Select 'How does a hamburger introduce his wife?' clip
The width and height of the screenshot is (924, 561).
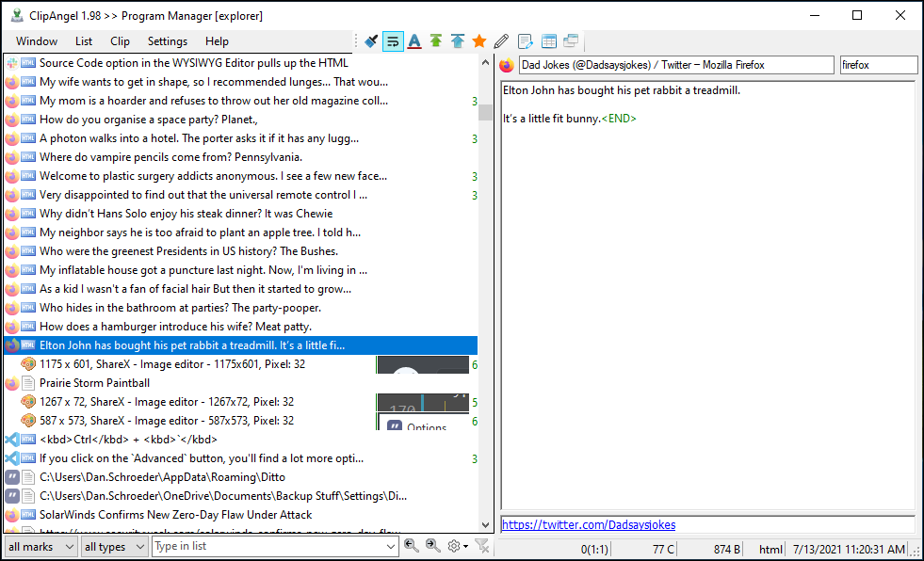(240, 327)
